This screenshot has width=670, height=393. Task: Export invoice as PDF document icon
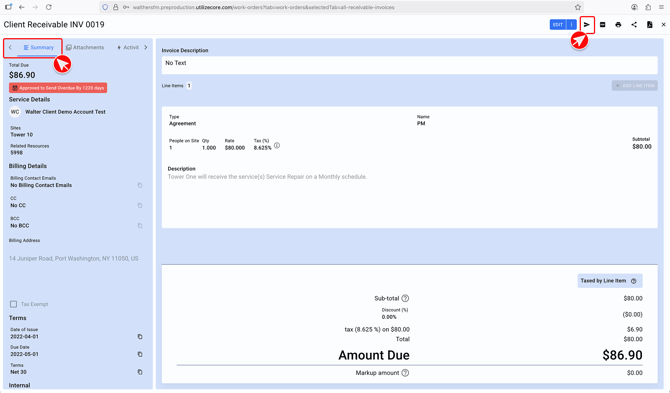coord(649,25)
